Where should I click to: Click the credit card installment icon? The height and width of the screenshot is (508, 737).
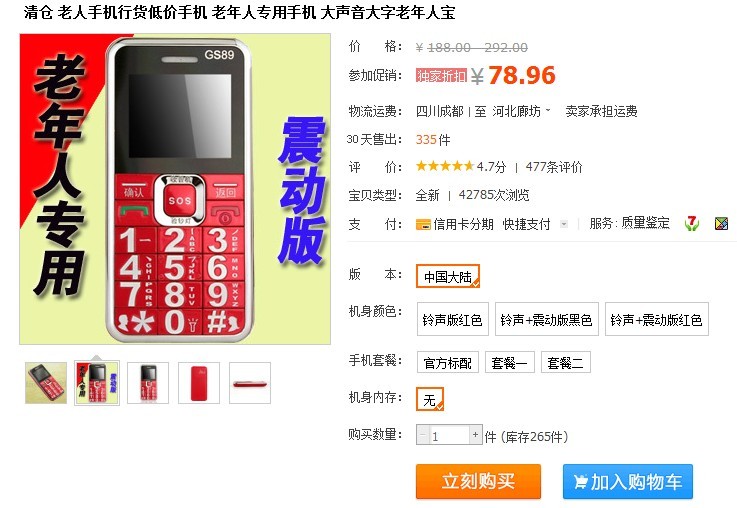point(423,225)
